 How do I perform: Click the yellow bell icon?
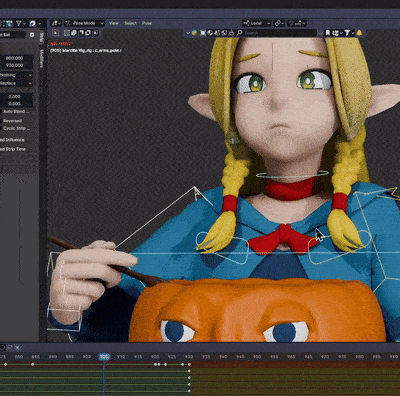click(359, 33)
